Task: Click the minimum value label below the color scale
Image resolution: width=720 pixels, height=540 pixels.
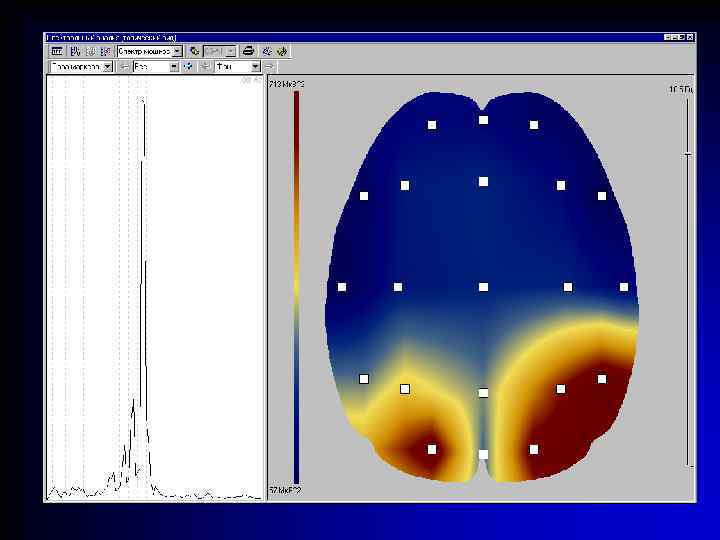Action: click(285, 490)
